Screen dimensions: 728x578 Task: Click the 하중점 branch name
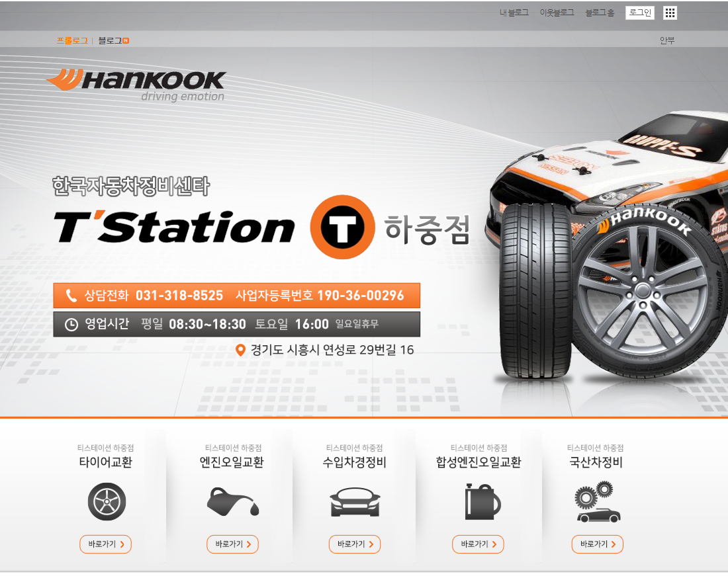[x=427, y=229]
